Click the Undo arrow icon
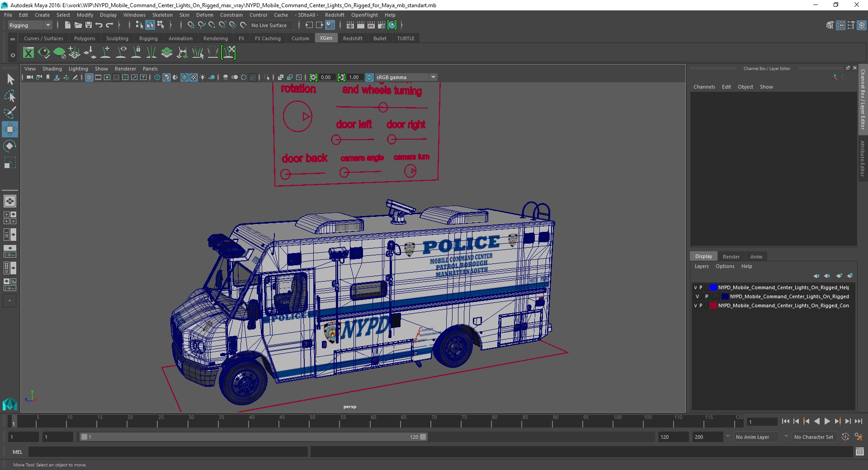This screenshot has width=868, height=470. click(99, 25)
